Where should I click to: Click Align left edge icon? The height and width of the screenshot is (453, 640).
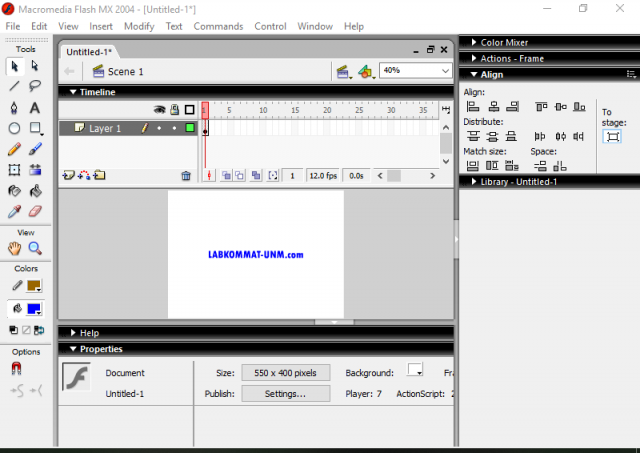pos(473,107)
